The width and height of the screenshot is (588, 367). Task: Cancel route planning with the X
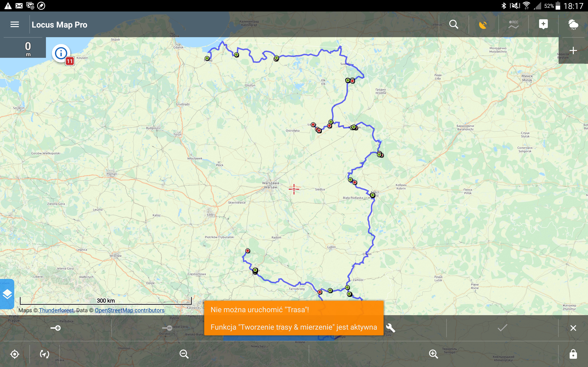click(x=573, y=328)
